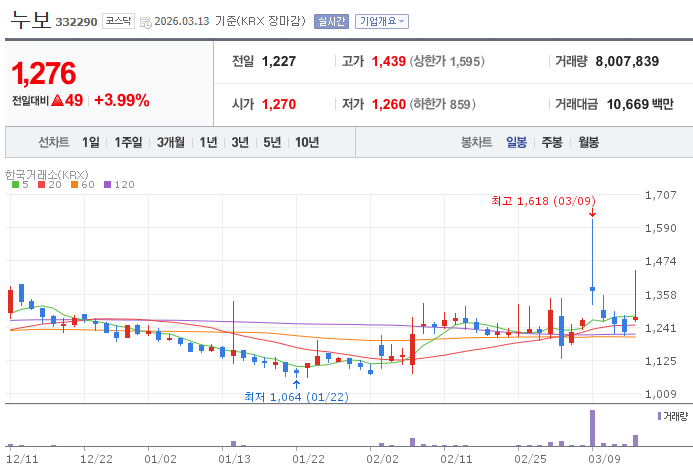Click the 하한가 859 text
This screenshot has height=468, width=693.
(442, 104)
